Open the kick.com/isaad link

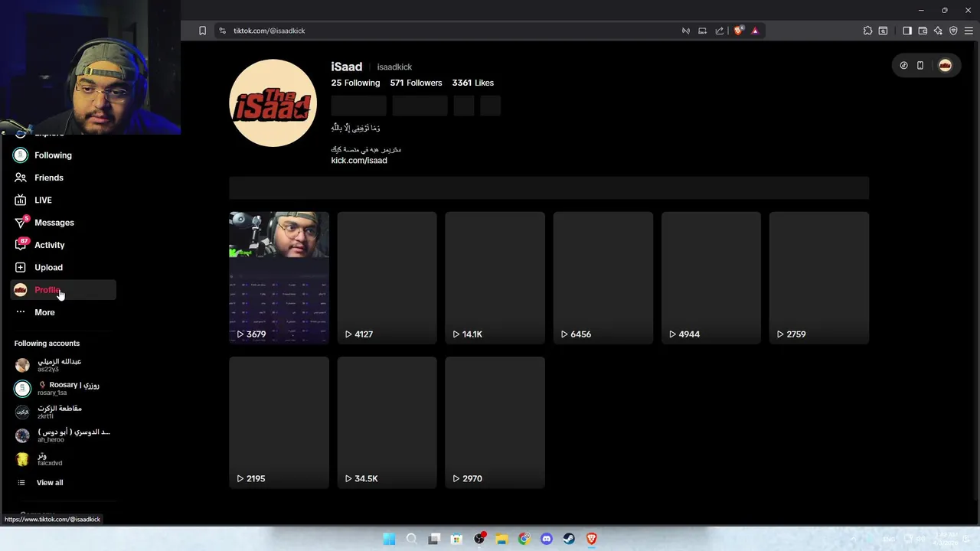359,161
